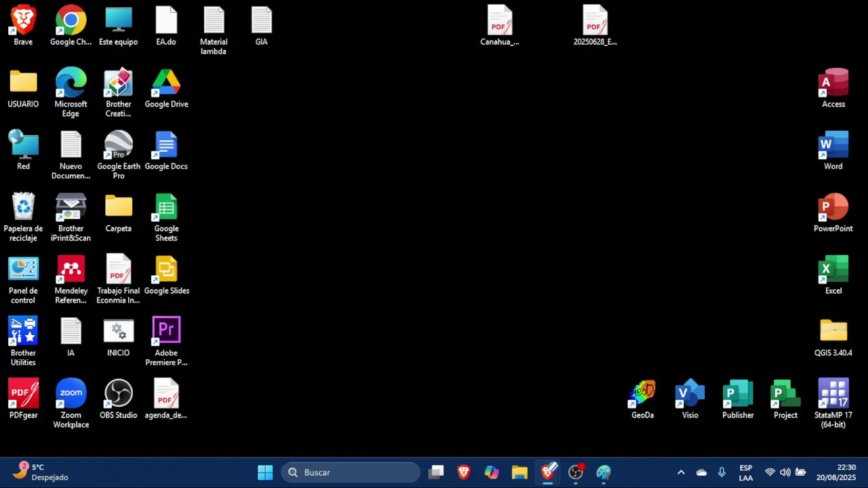Select the Word desktop shortcut
868x488 pixels.
833,150
